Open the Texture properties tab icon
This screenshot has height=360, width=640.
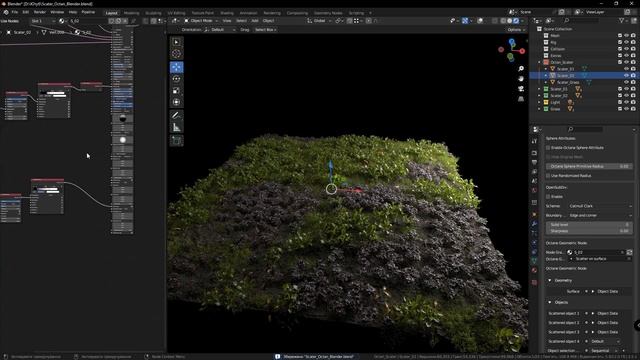534,282
